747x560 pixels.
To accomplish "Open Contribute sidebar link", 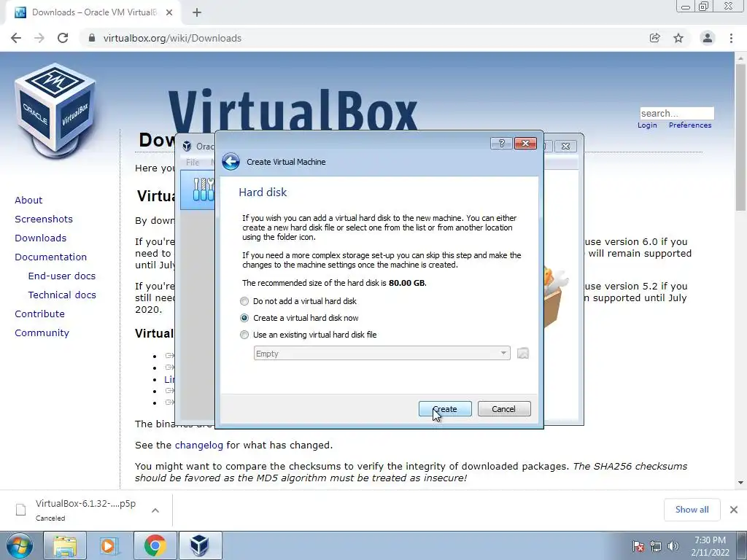I will pos(39,314).
